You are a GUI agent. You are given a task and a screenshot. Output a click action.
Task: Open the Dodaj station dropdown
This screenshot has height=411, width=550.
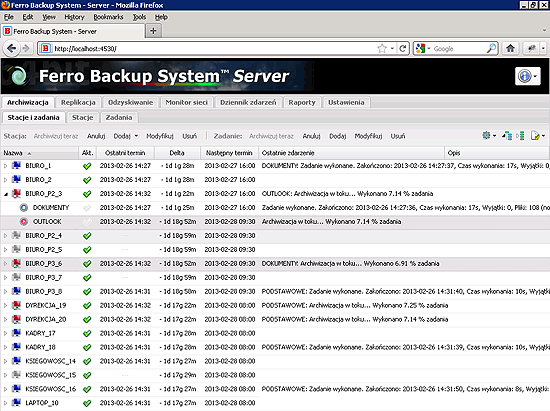coord(126,136)
